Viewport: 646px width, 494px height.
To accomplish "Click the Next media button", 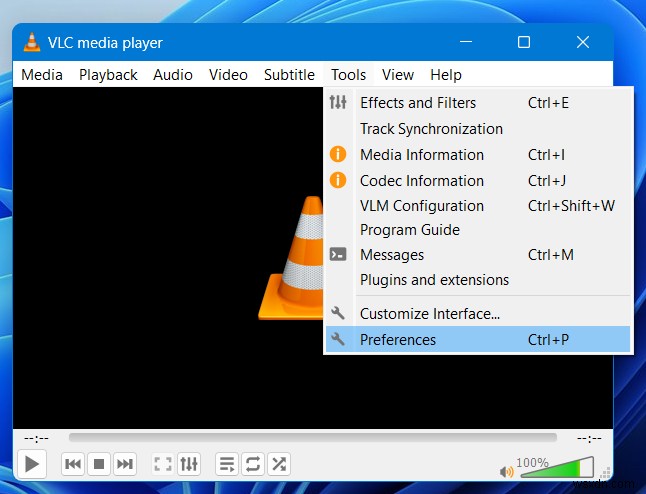I will (x=124, y=464).
